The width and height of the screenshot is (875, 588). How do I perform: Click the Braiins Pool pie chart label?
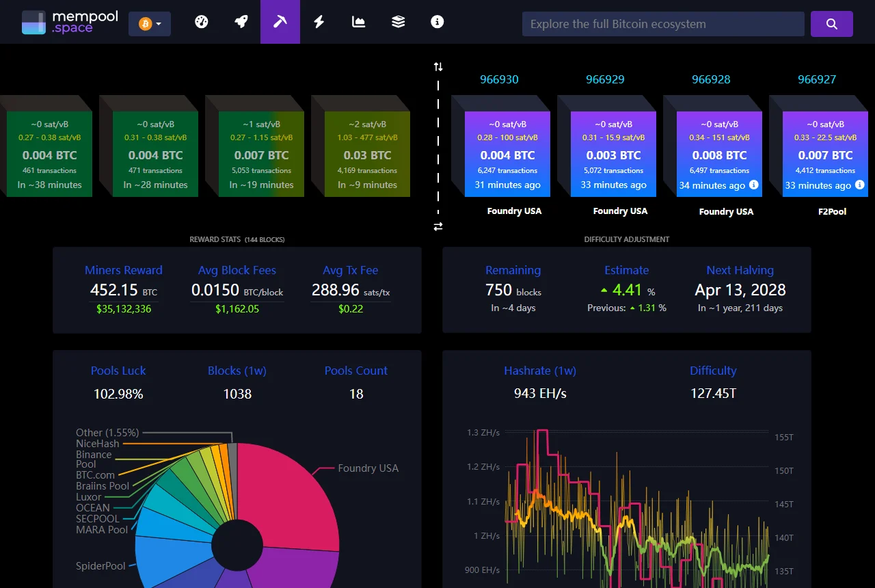(103, 486)
